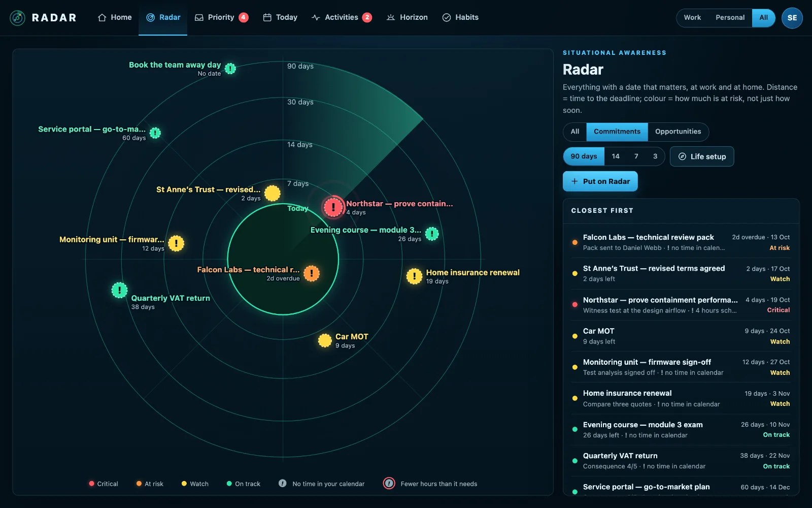
Task: Click the Falcon Labs overdue blip
Action: (311, 273)
